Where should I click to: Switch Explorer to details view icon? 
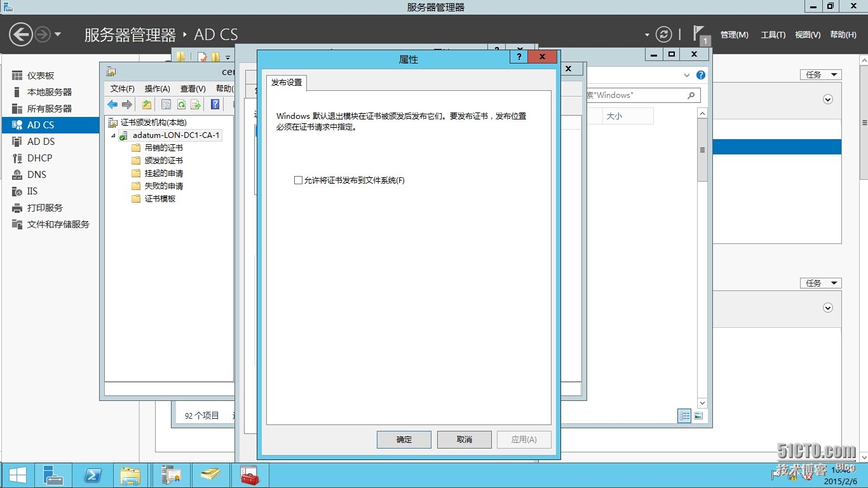[684, 416]
